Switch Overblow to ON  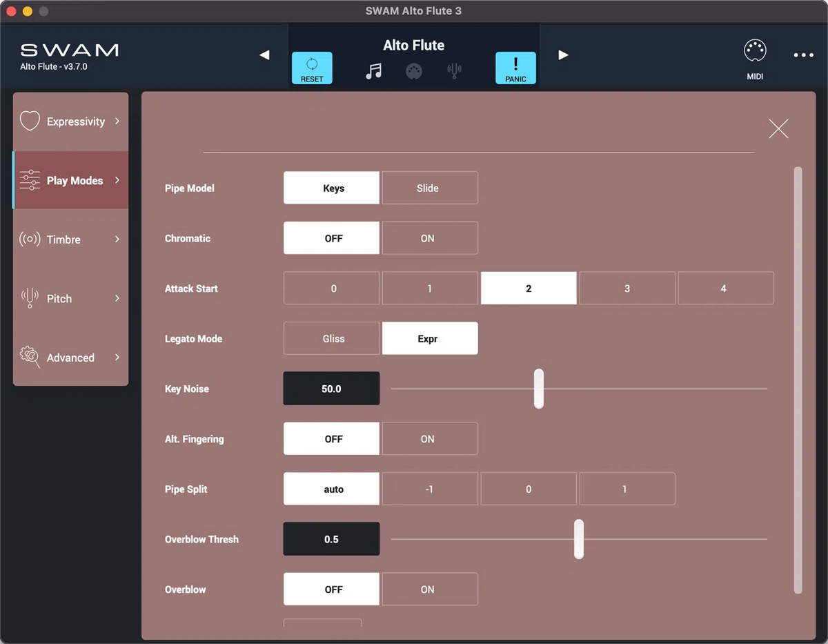[x=429, y=589]
